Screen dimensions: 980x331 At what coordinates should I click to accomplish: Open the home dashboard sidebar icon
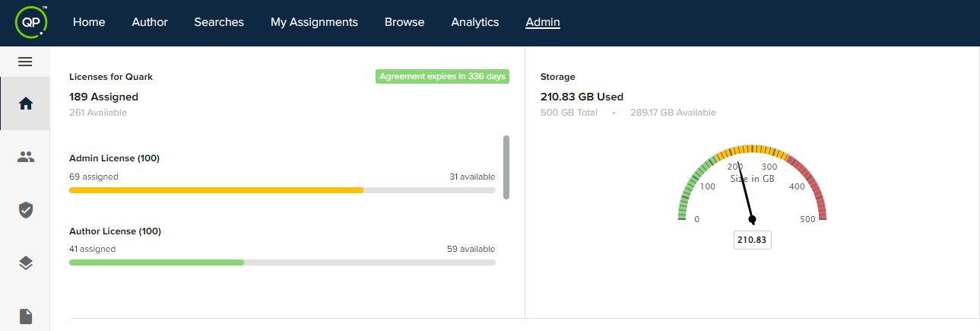[26, 103]
